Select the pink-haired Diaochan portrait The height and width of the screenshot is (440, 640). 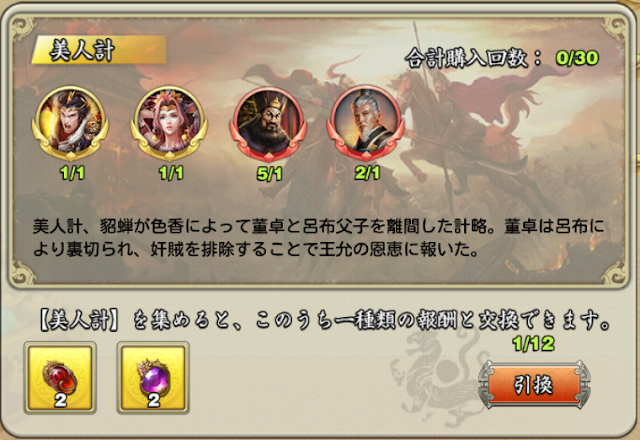pos(169,122)
